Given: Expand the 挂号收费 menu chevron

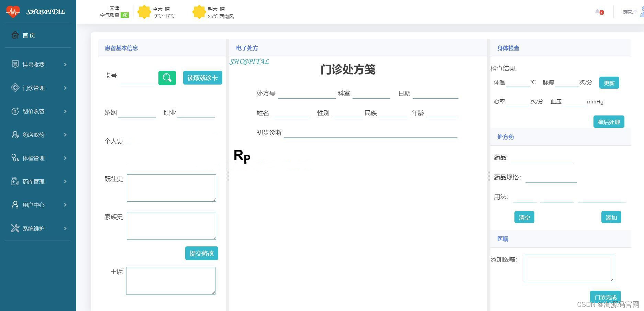Looking at the screenshot, I should click(65, 64).
